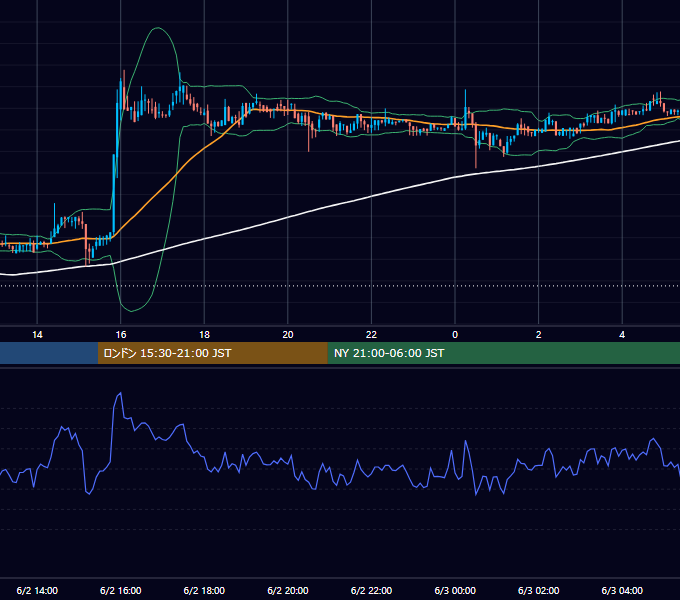This screenshot has width=680, height=600.
Task: Click the 6/2 22:00 date label
Action: click(371, 590)
